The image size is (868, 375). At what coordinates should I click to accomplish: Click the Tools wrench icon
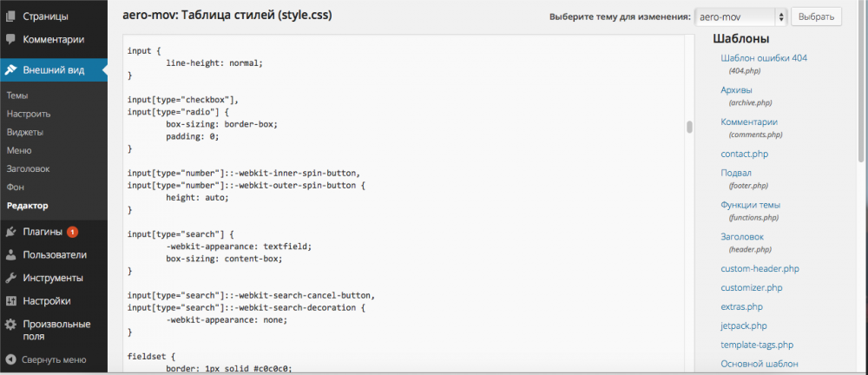[10, 278]
